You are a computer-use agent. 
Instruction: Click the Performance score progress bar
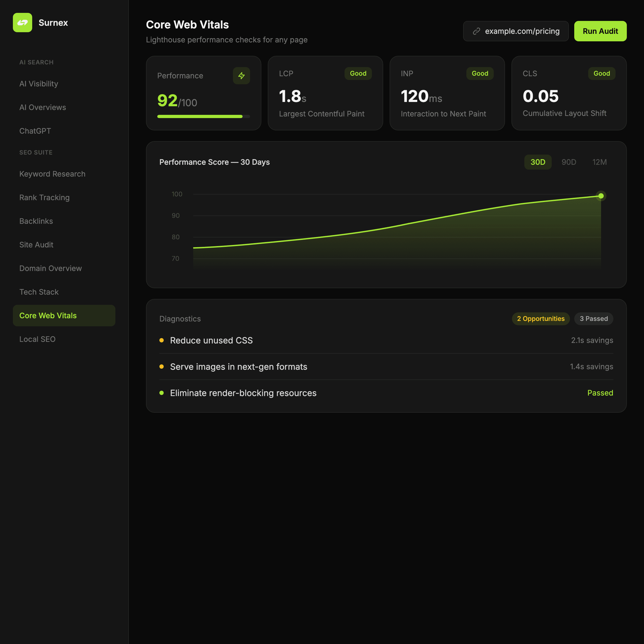203,116
